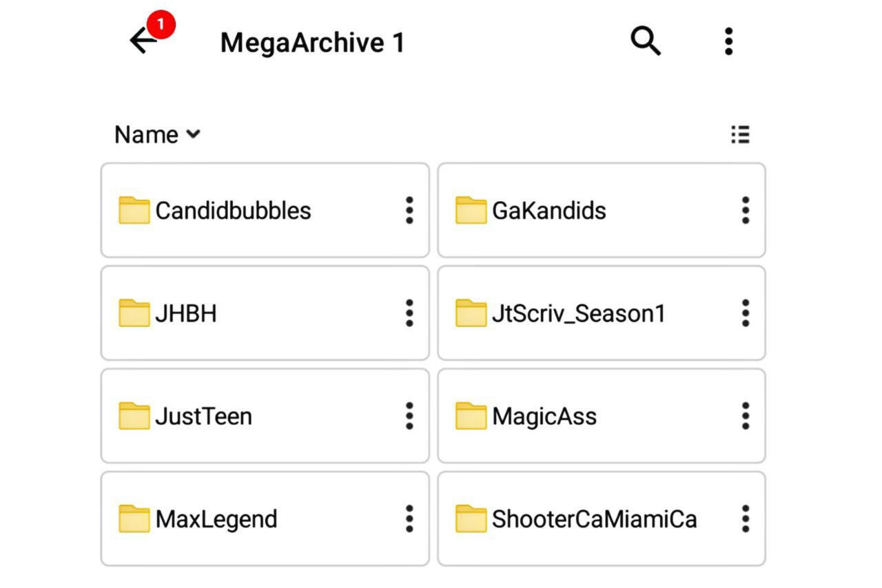Open the MaxLegend folder
The height and width of the screenshot is (588, 882).
[216, 519]
